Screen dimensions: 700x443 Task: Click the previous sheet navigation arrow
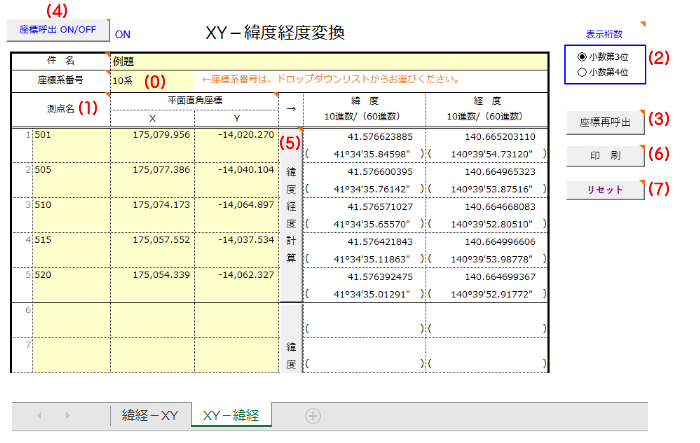coord(39,415)
